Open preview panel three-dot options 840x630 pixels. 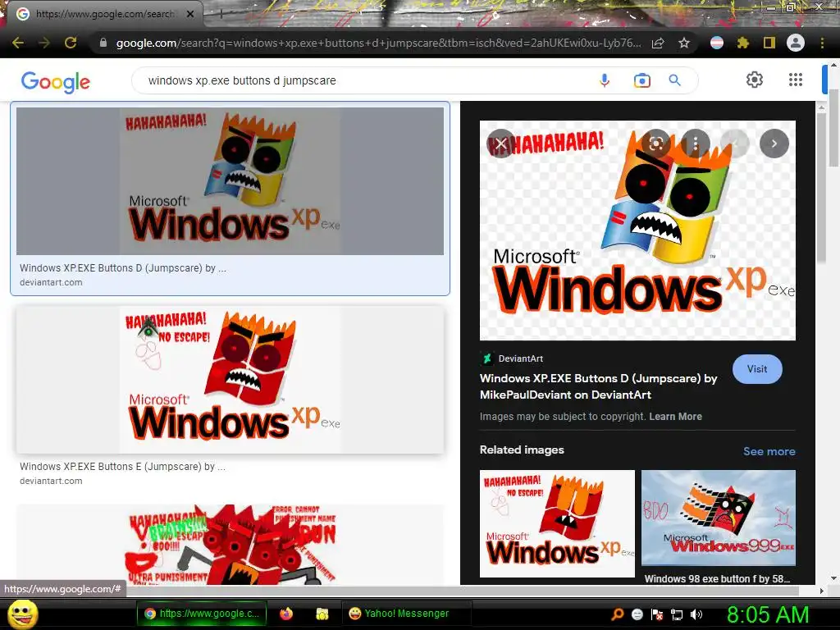696,144
